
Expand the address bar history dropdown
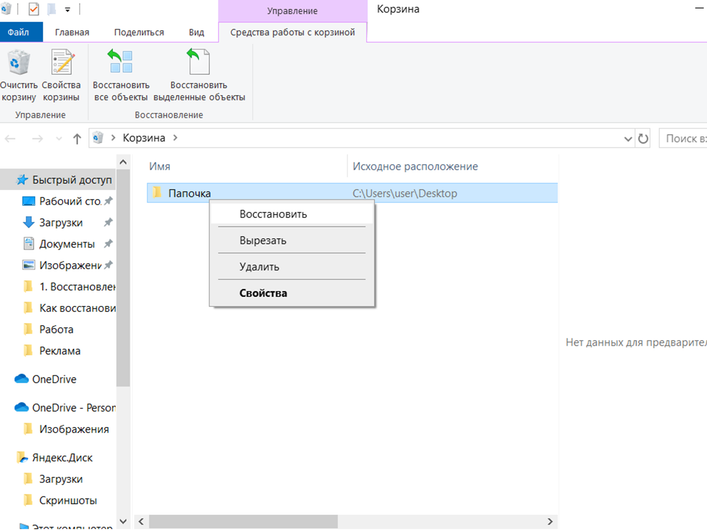628,138
